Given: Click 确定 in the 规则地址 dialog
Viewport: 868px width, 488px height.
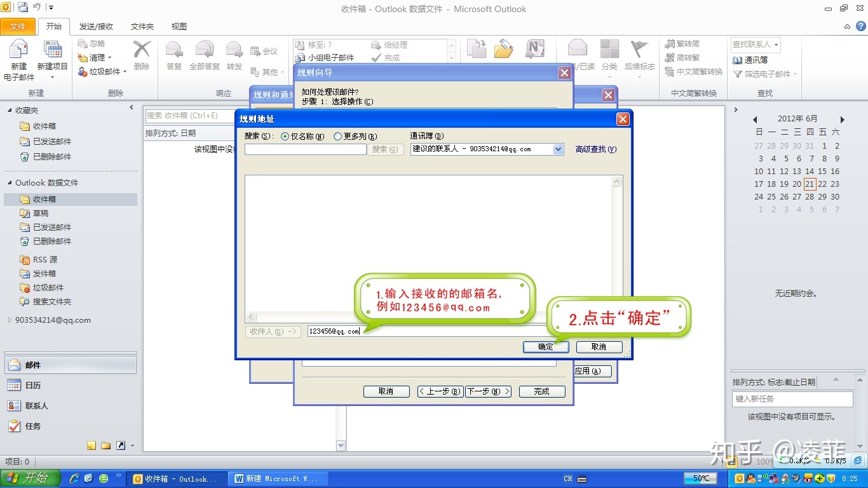Looking at the screenshot, I should pos(546,347).
